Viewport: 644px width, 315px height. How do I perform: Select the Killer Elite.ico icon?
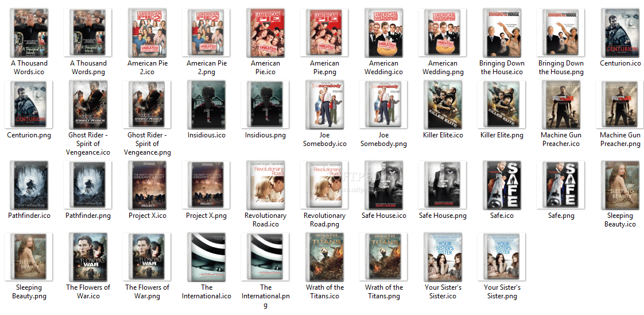[x=443, y=105]
